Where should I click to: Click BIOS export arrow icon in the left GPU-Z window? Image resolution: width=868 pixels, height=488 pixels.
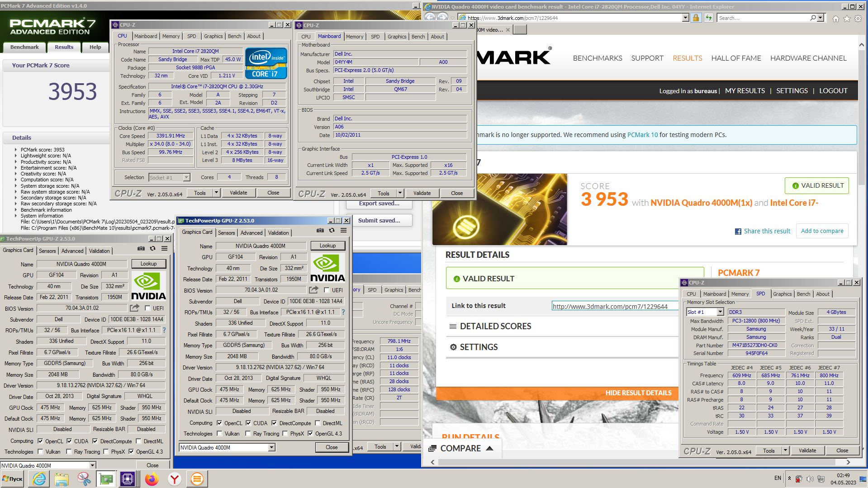coord(134,308)
